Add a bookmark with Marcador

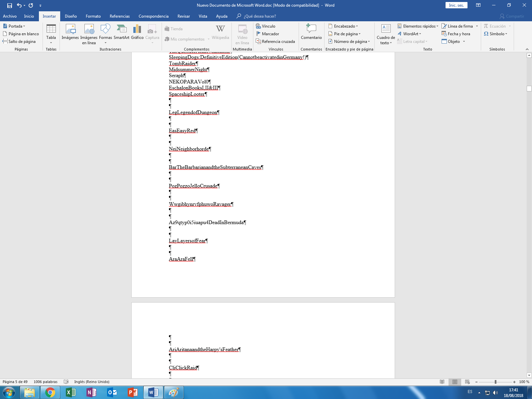(268, 34)
